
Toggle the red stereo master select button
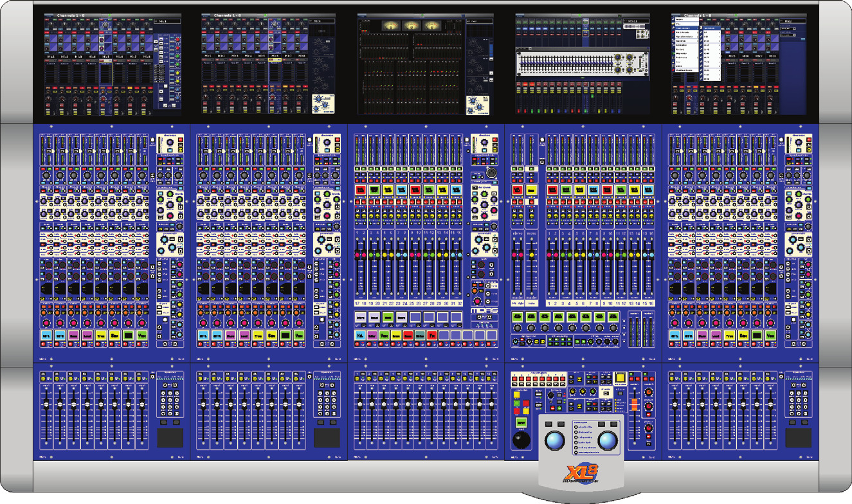point(517,190)
